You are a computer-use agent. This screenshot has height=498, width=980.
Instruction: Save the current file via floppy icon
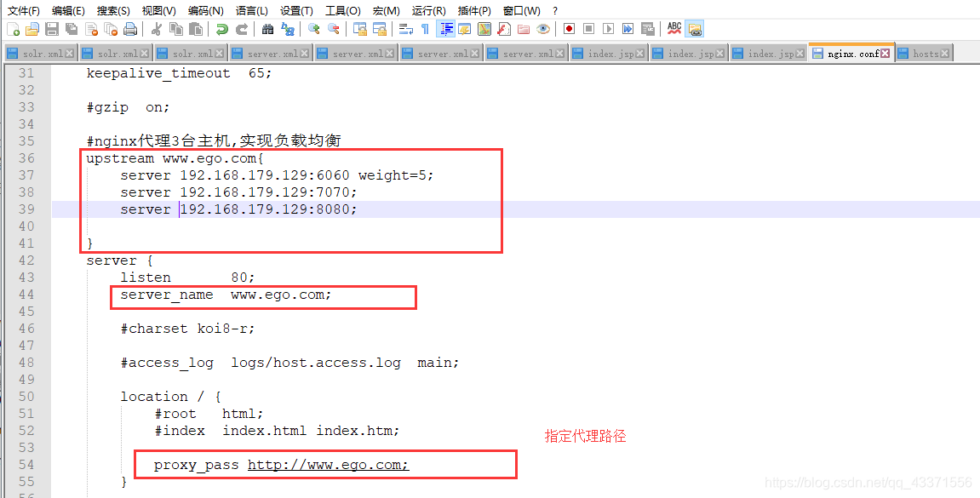pos(52,29)
